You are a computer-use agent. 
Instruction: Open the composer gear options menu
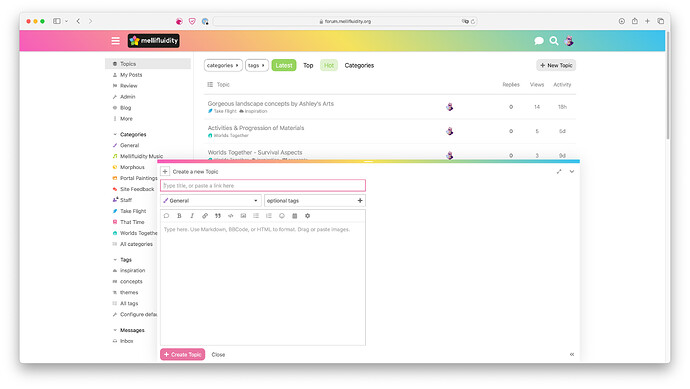[307, 216]
